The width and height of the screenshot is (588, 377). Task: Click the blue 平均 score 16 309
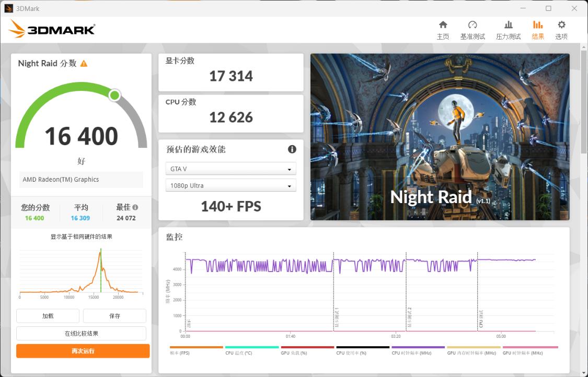coord(80,218)
